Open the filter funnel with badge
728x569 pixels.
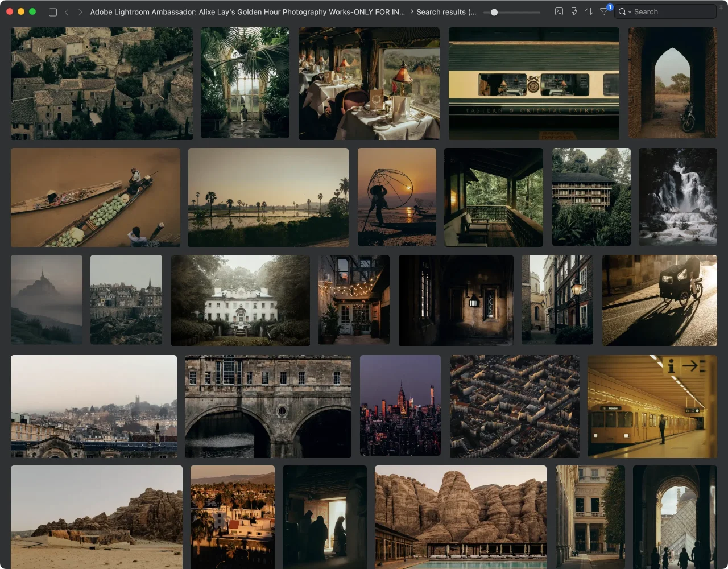click(x=604, y=11)
